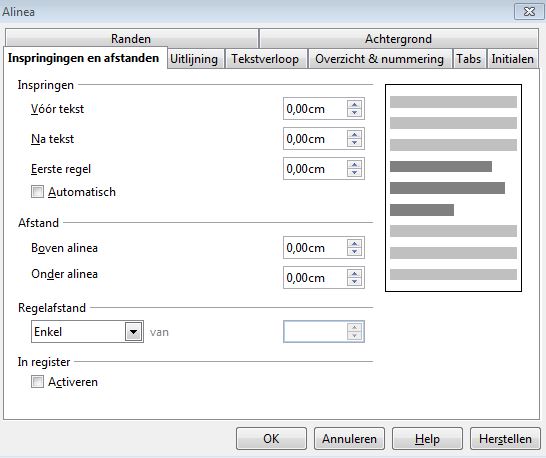Select the Randen tab
This screenshot has width=546, height=458.
[x=131, y=39]
